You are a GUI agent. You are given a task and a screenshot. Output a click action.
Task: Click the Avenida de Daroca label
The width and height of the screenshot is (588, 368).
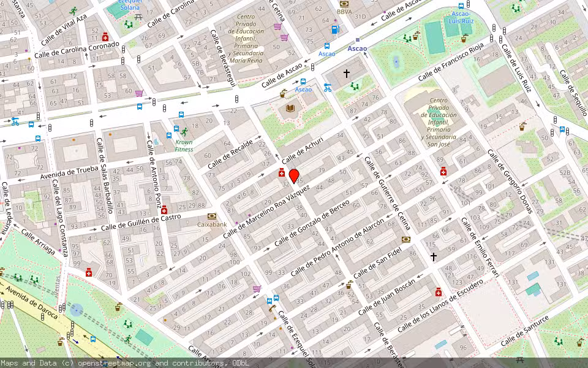(31, 302)
